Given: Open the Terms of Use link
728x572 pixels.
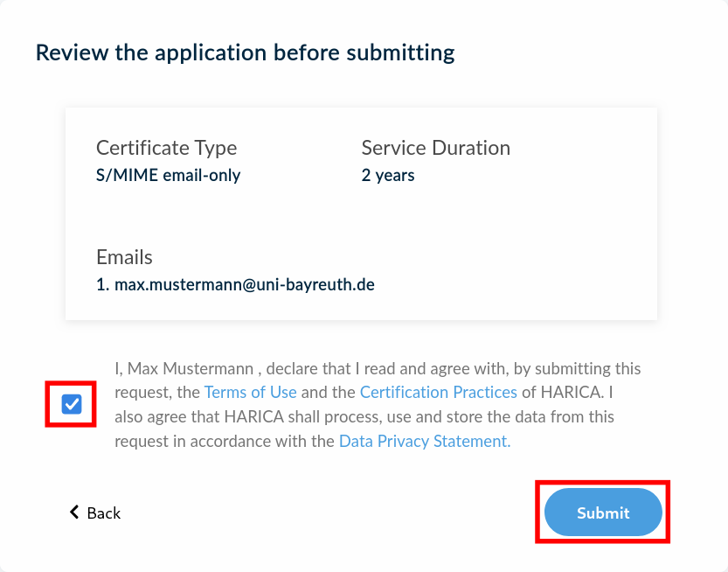Looking at the screenshot, I should 250,393.
